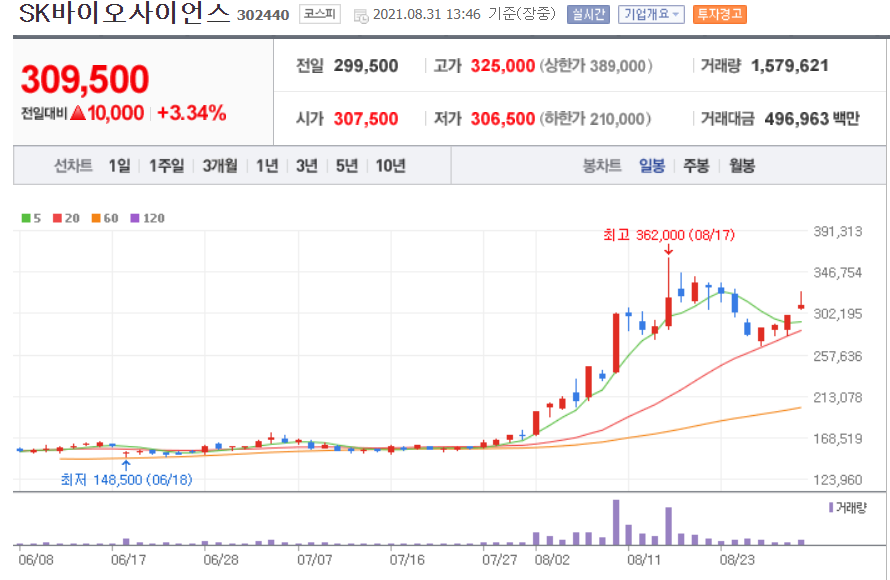
Task: Click the 거래량 1,579,621 value
Action: (790, 66)
